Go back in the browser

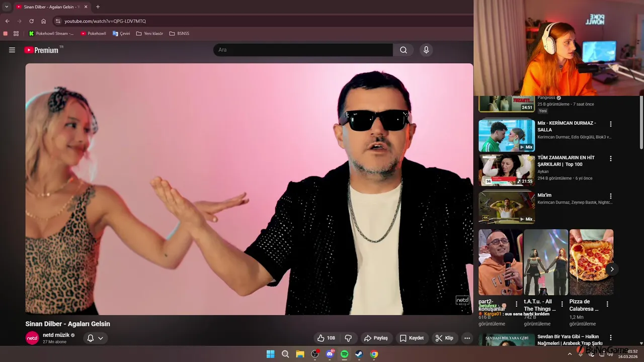click(x=7, y=21)
